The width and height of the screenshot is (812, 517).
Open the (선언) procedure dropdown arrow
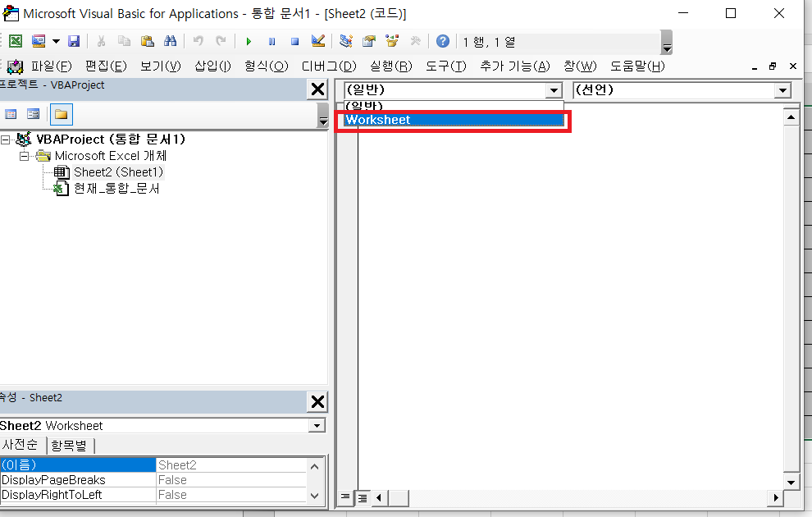[782, 90]
